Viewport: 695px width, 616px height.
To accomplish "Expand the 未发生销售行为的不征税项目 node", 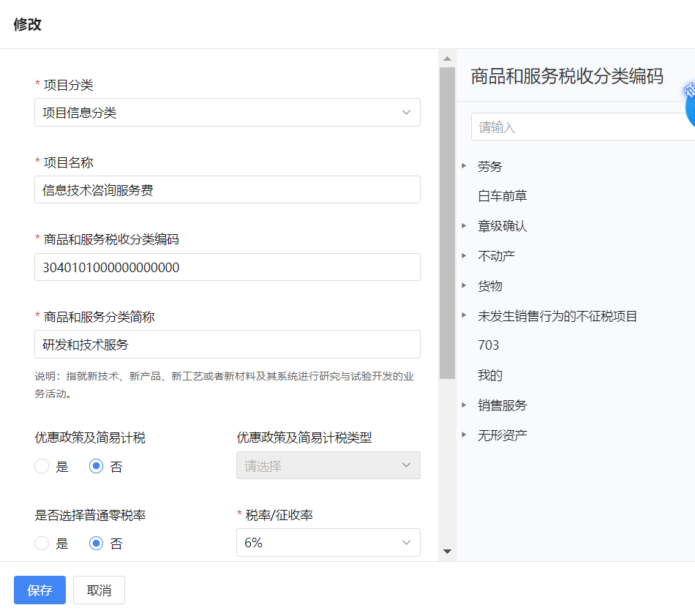I will coord(464,315).
